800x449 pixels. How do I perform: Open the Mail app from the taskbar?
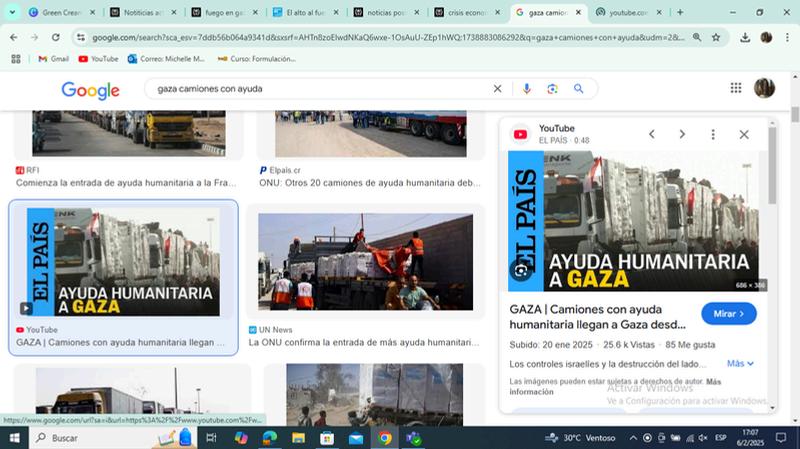coord(356,438)
